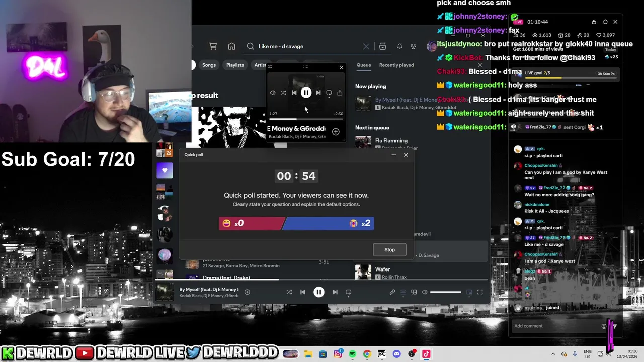The width and height of the screenshot is (644, 362).
Task: Open connect to a device icon
Action: (x=414, y=292)
